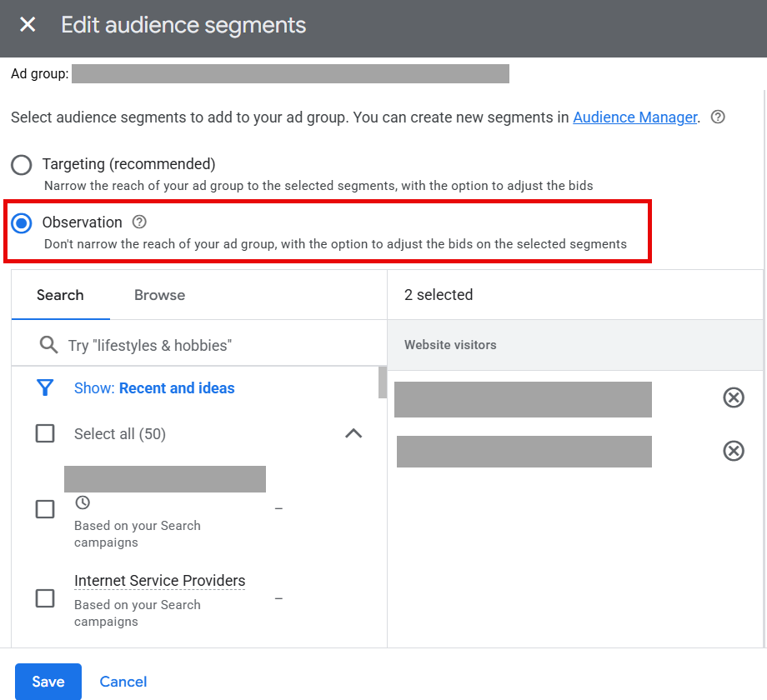Switch to the Browse tab
767x700 pixels.
tap(159, 295)
